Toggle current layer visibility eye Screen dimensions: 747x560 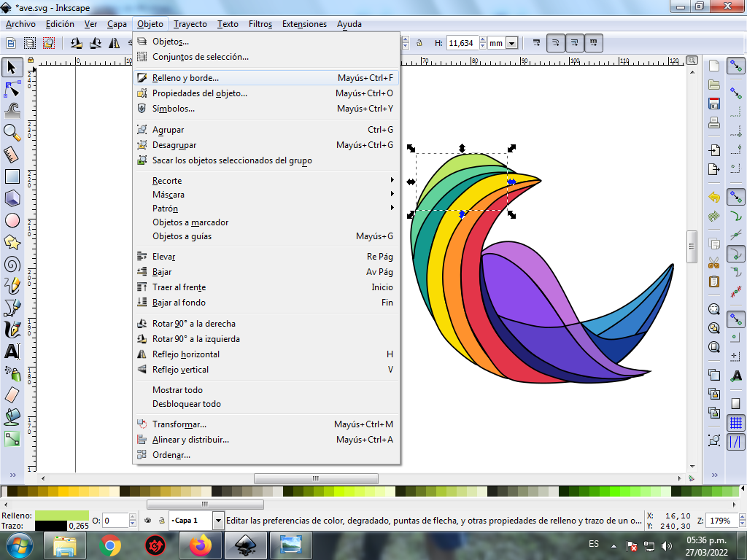[147, 521]
